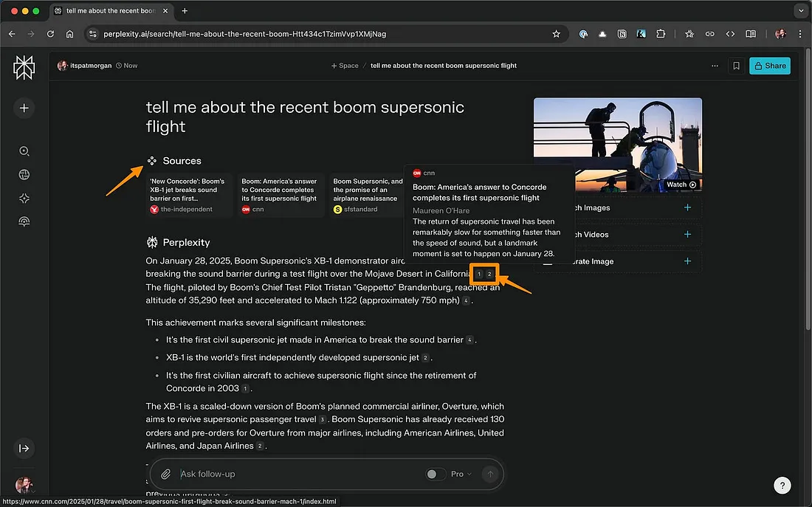Screen dimensions: 812x507
Task: Open the-independent source card
Action: pyautogui.click(x=188, y=195)
